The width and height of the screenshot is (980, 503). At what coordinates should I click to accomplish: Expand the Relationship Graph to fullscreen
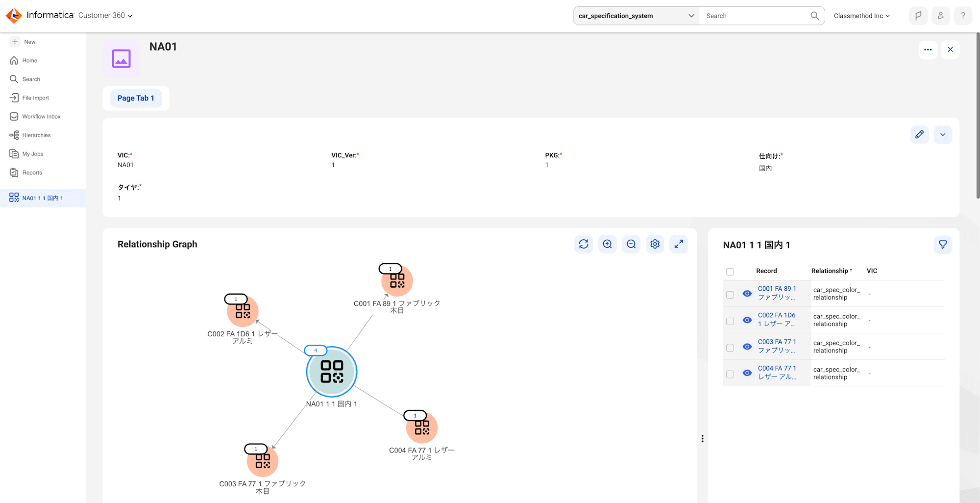click(679, 244)
